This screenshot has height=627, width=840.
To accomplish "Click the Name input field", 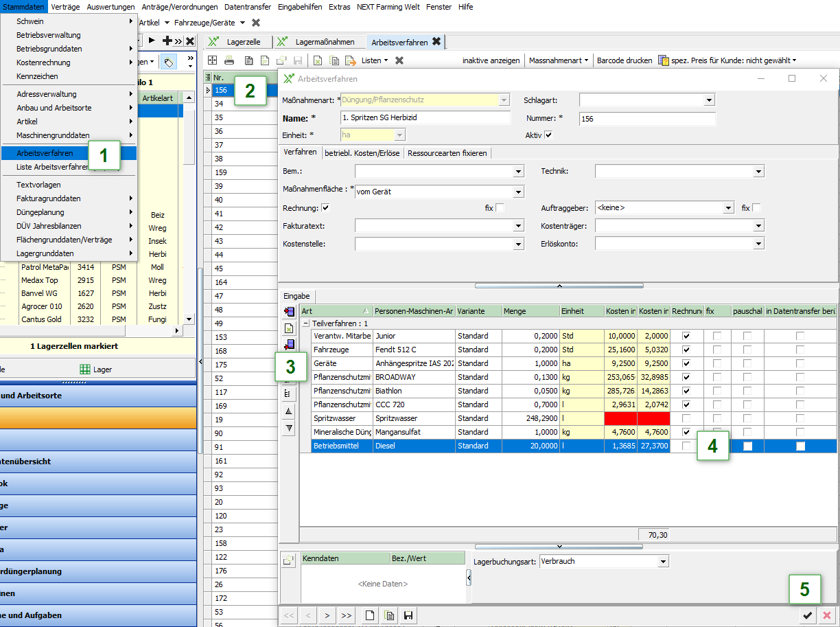I will [425, 118].
